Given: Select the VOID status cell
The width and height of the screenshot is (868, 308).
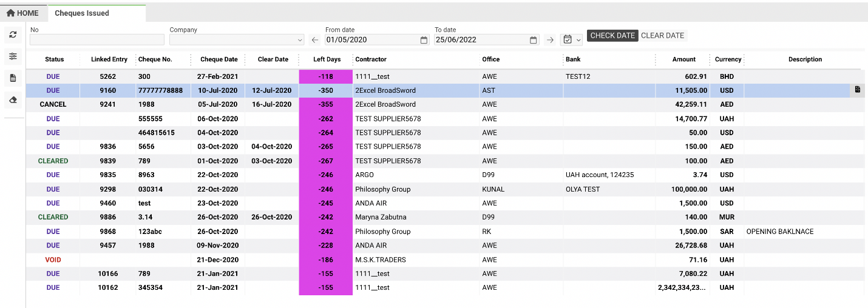Looking at the screenshot, I should pyautogui.click(x=53, y=259).
